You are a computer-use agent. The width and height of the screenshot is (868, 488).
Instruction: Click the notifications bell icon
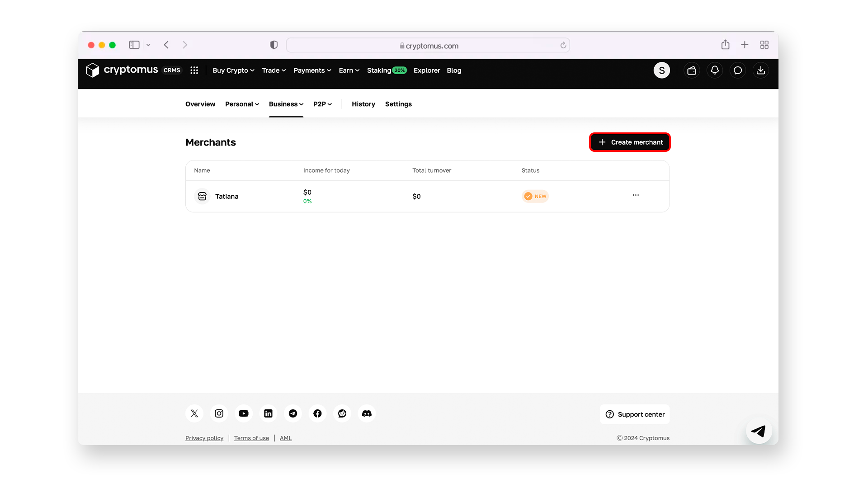pos(715,70)
